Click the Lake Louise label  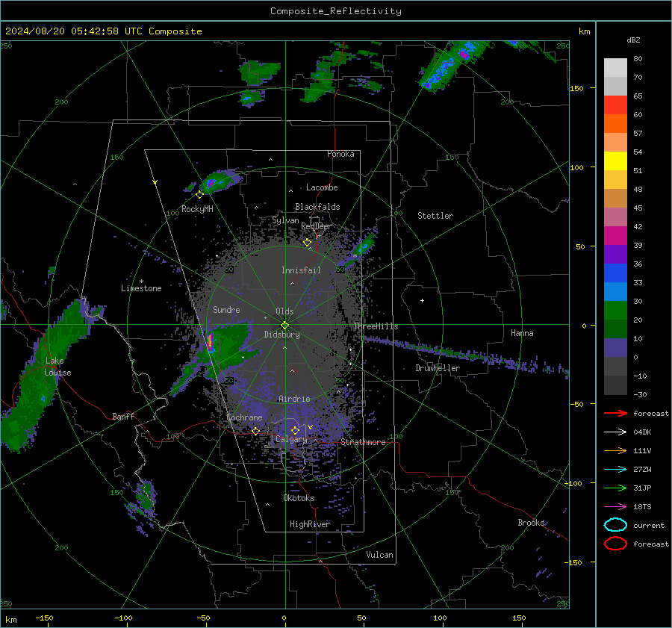[57, 367]
